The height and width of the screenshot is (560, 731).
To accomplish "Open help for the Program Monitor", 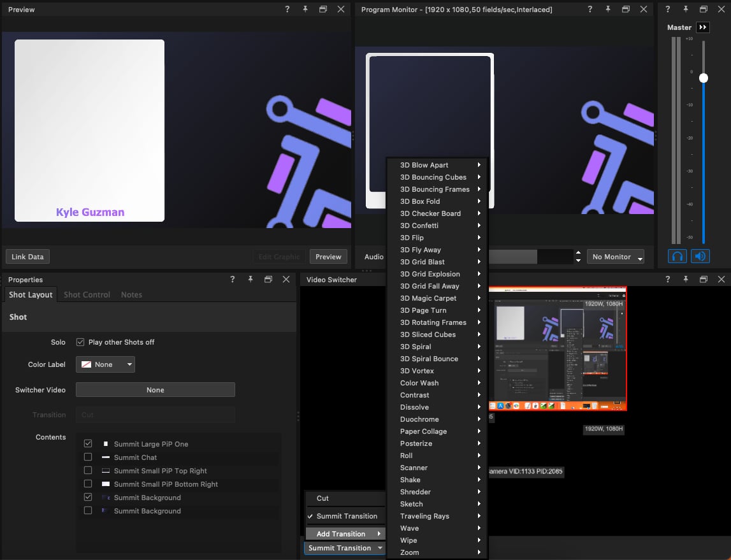I will click(590, 10).
